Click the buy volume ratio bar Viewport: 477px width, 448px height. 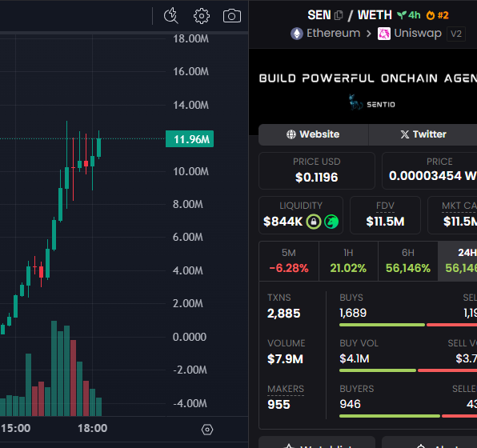408,370
